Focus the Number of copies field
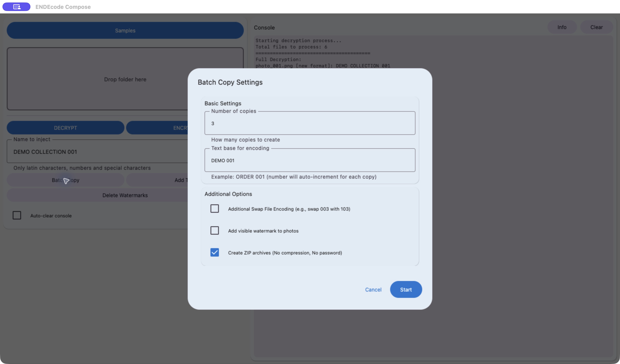Image resolution: width=620 pixels, height=364 pixels. tap(310, 123)
